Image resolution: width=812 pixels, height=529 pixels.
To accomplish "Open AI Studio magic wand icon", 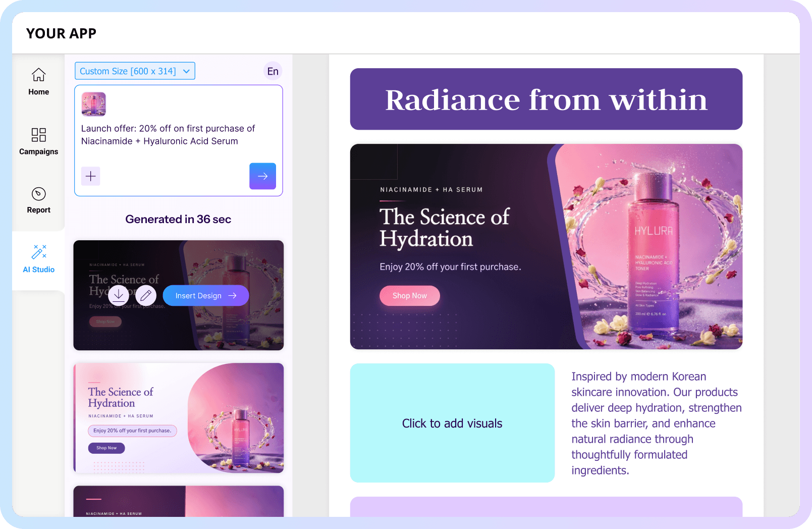I will pos(39,251).
